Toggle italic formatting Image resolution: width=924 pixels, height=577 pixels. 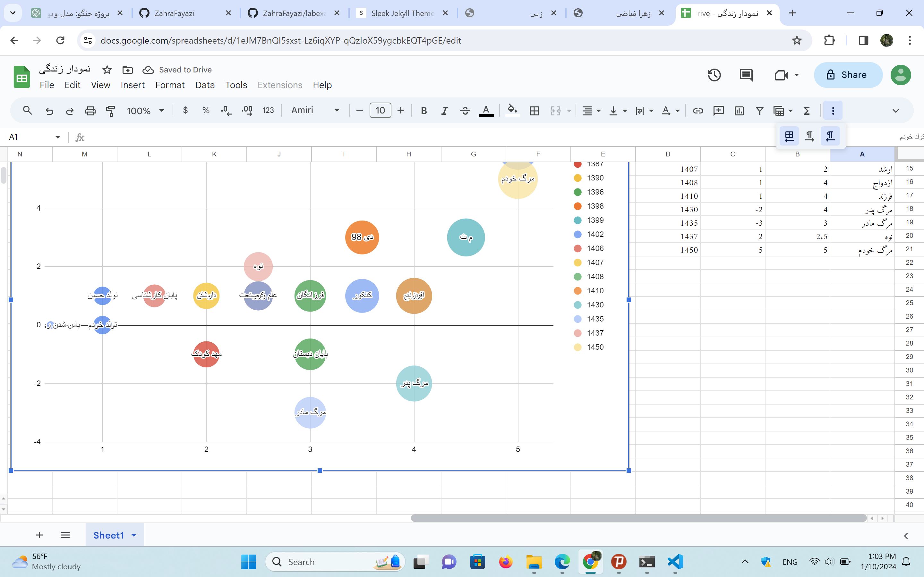pos(444,111)
